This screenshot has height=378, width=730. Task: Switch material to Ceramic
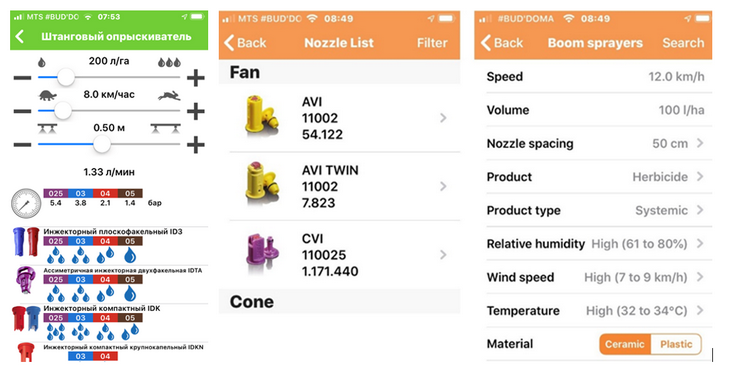(x=624, y=344)
